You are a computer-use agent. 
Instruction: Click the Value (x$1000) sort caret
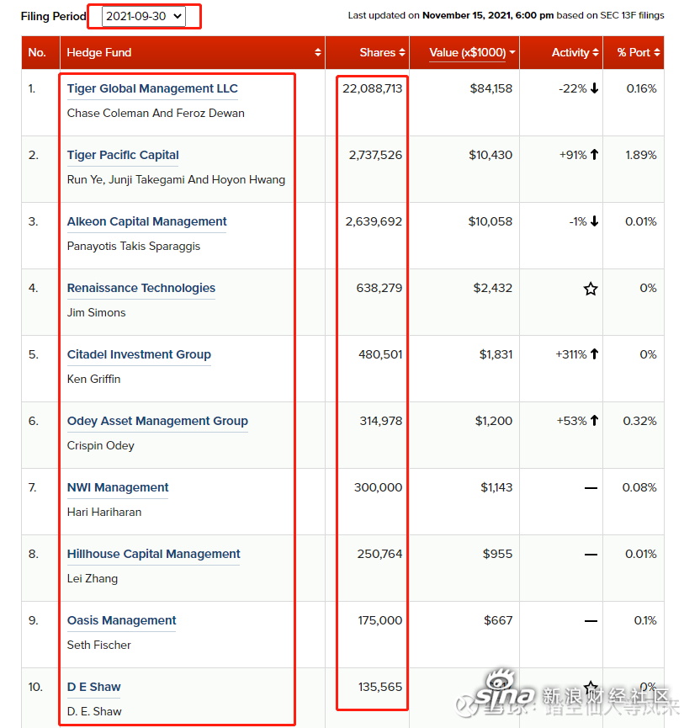pyautogui.click(x=512, y=52)
